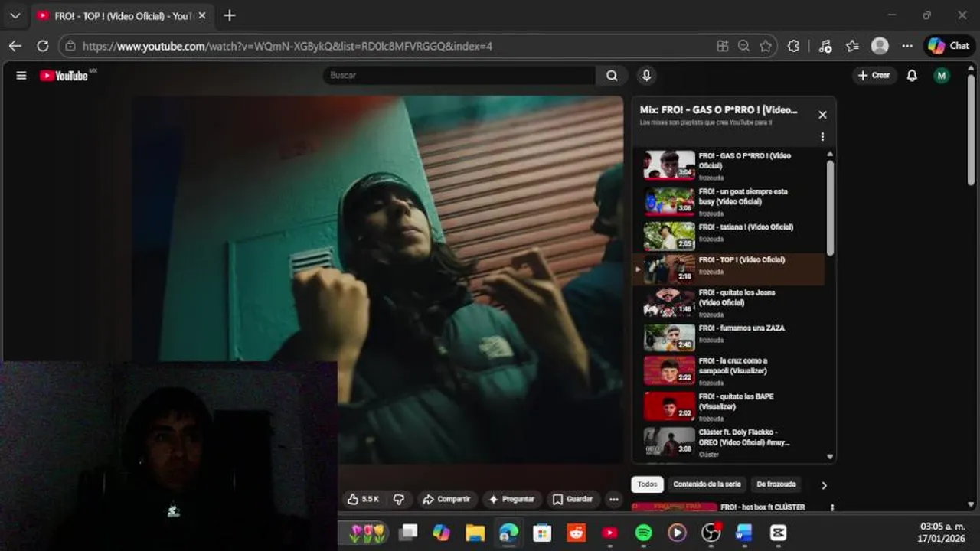Image resolution: width=980 pixels, height=551 pixels.
Task: Open the Edge profile avatar
Action: click(880, 46)
